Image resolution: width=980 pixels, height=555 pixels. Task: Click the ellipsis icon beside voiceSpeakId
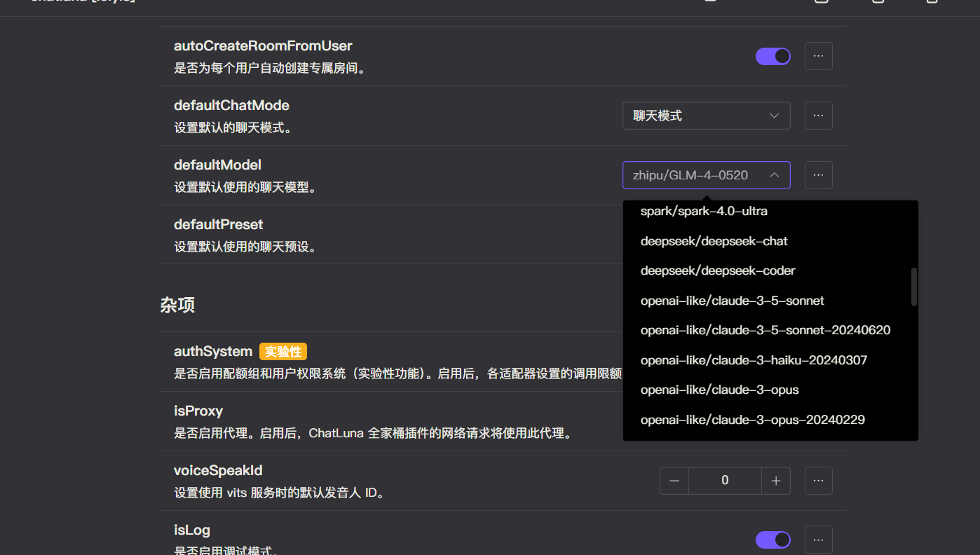point(818,480)
